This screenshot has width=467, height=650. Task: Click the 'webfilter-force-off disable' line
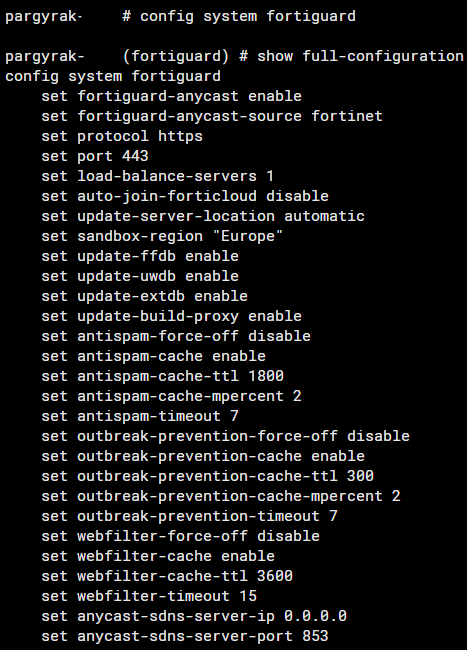click(x=181, y=536)
